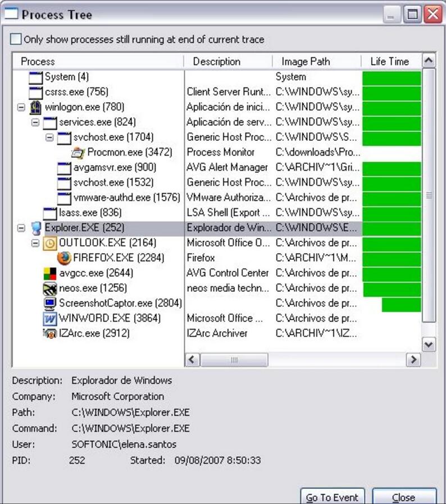Click the green Life Time bar for lsass.exe
The height and width of the screenshot is (504, 446).
[392, 213]
